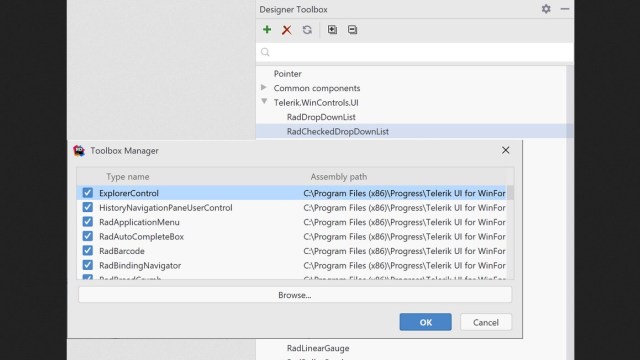Click the ExplorerControl assembly path cell
Image resolution: width=640 pixels, height=360 pixels.
point(404,193)
